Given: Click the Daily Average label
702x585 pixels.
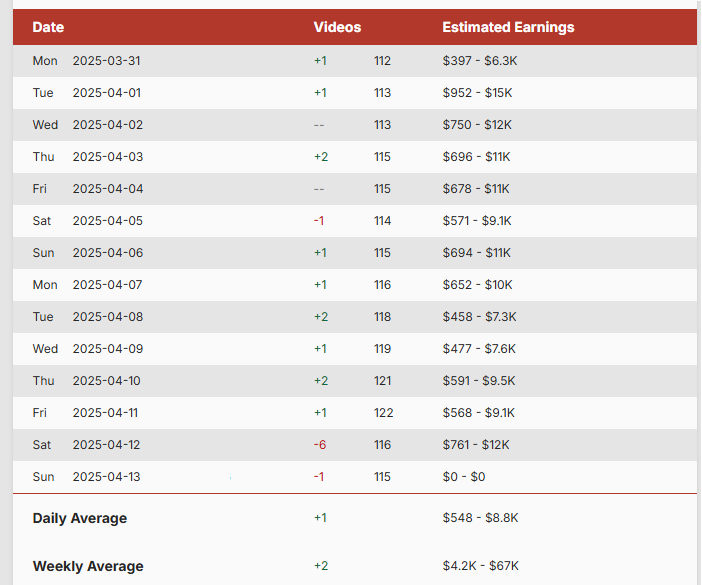Looking at the screenshot, I should (x=80, y=518).
